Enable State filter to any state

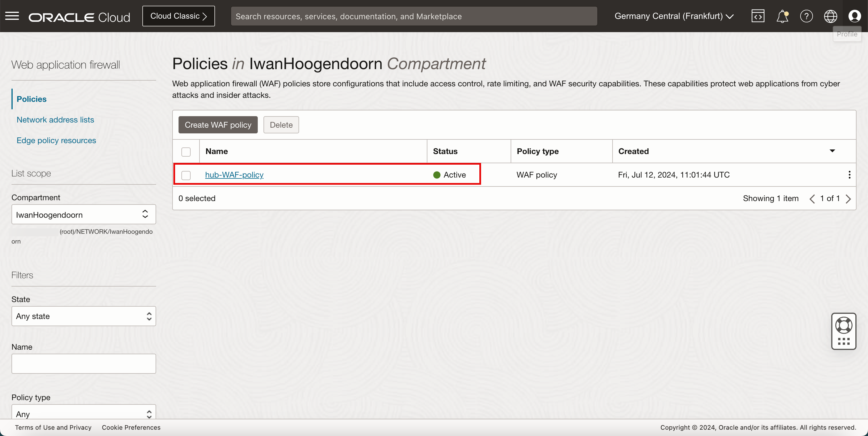pyautogui.click(x=84, y=315)
